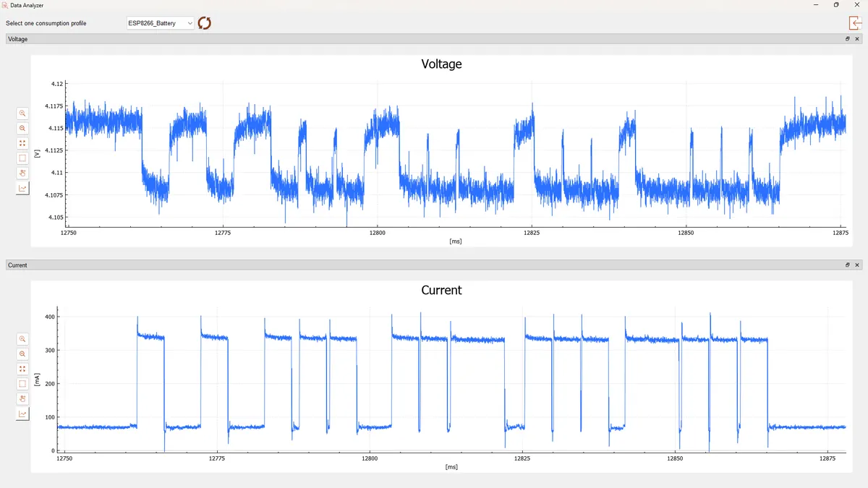868x488 pixels.
Task: Click the [ms] label under Current chart
Action: coord(452,467)
